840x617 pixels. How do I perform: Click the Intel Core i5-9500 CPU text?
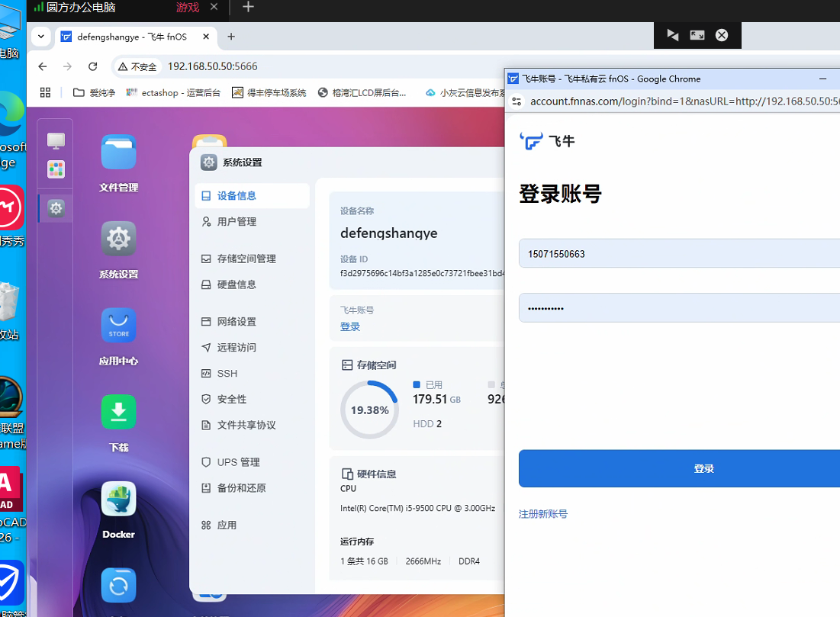pos(418,508)
